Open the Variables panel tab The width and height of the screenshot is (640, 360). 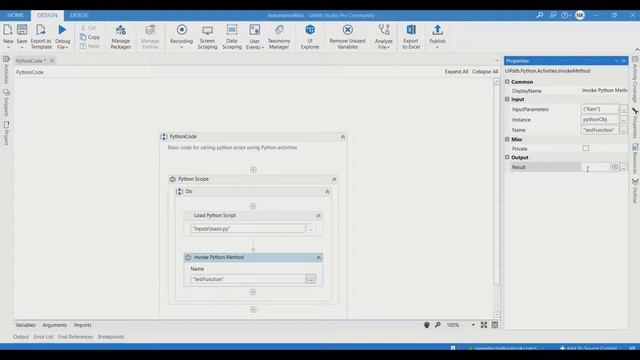(x=25, y=325)
